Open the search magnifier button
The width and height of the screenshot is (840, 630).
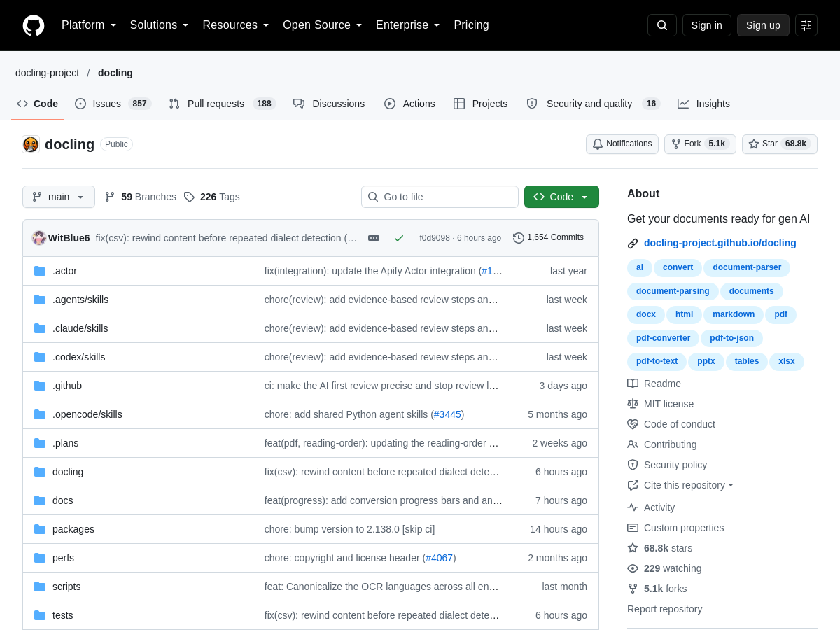point(662,25)
